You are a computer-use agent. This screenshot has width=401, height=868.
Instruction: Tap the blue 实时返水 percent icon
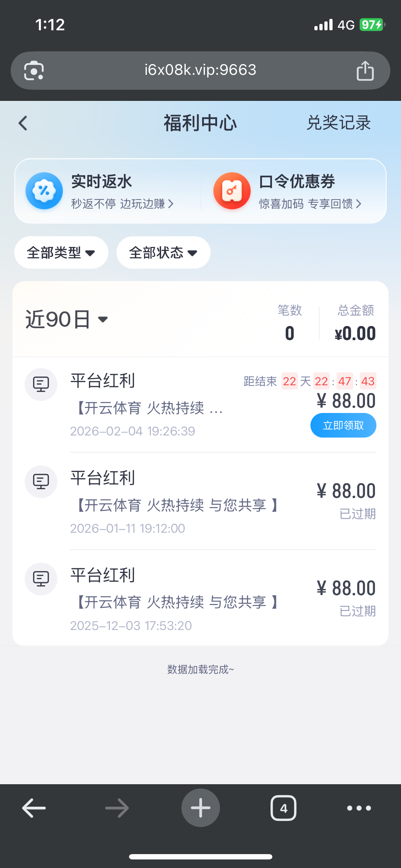click(44, 191)
